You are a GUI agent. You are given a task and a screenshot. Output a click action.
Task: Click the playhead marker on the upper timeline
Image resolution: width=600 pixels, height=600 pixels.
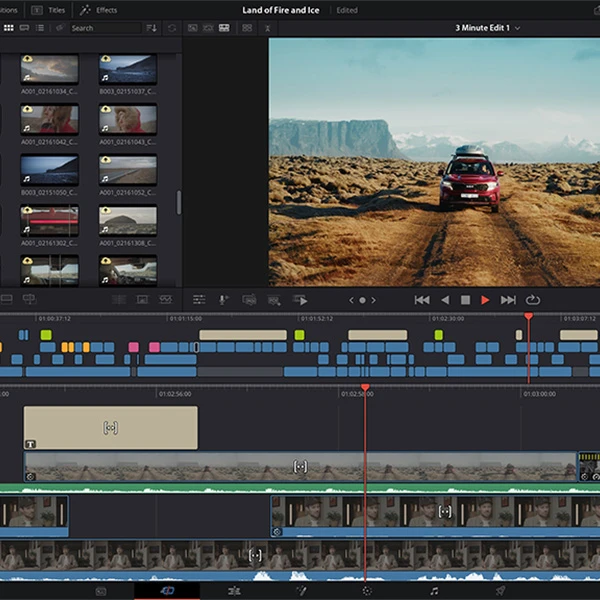(x=528, y=318)
